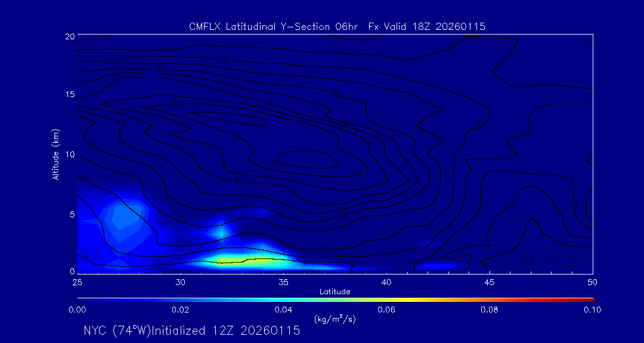Click the 15 km altitude tick label

point(69,95)
